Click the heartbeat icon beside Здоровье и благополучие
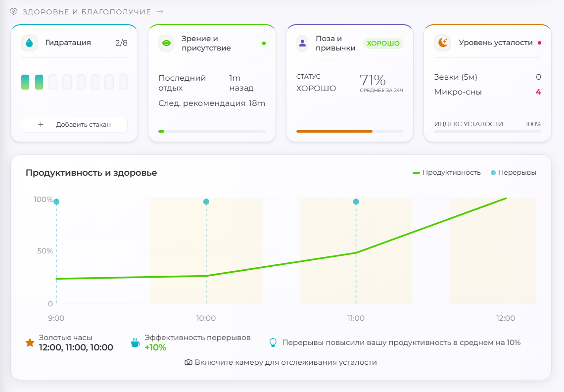564x392 pixels. [x=14, y=11]
